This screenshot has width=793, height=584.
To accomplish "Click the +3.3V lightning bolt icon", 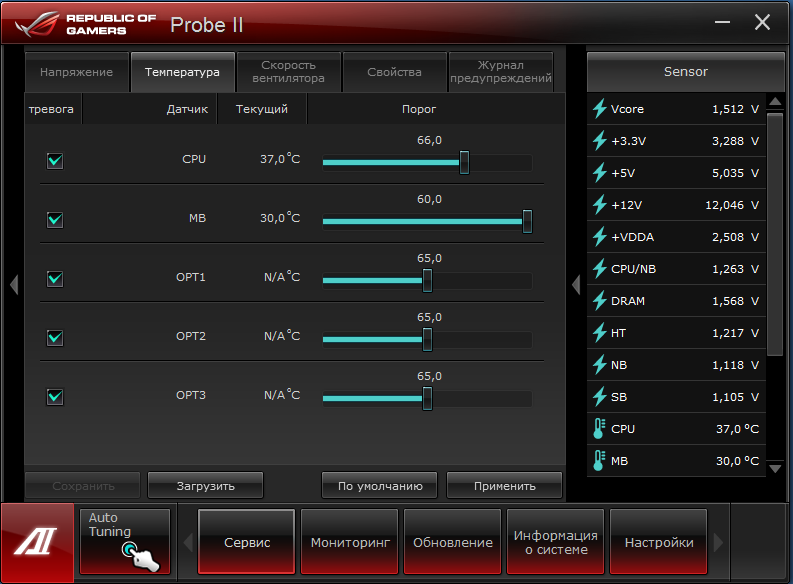I will point(600,141).
